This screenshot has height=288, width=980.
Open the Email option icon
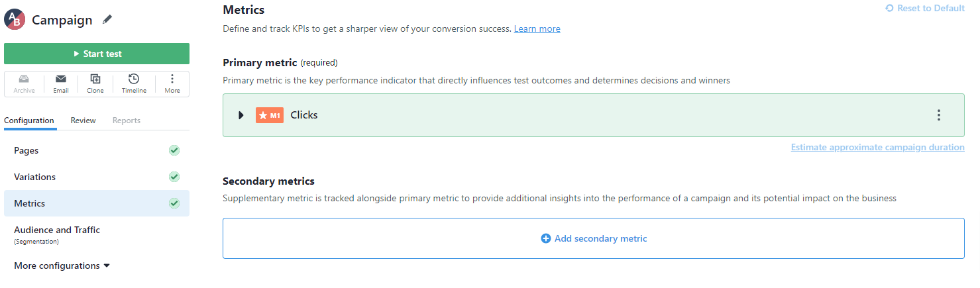(x=61, y=79)
